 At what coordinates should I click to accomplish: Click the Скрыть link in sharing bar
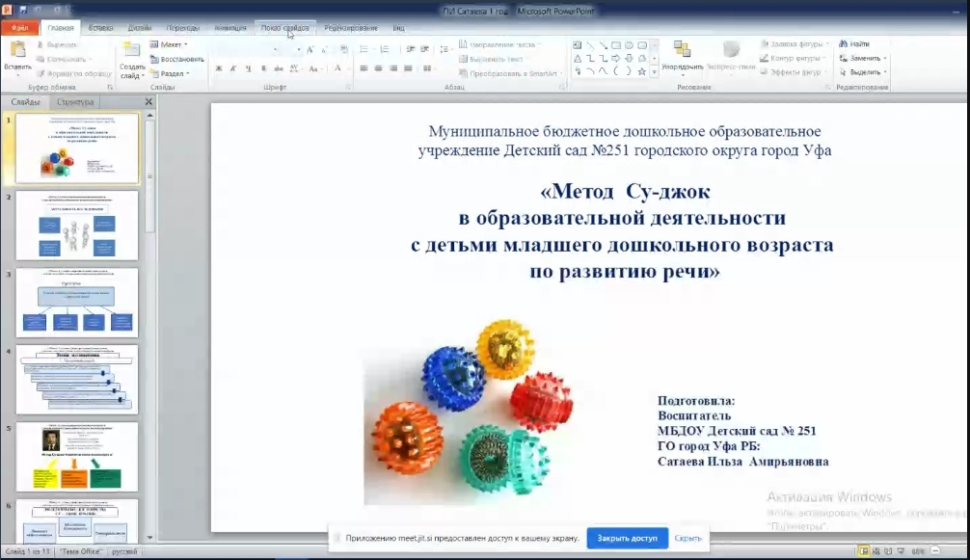(687, 538)
